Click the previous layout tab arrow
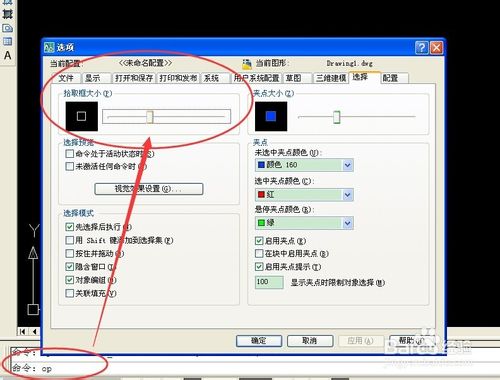The image size is (500, 380). [x=34, y=331]
